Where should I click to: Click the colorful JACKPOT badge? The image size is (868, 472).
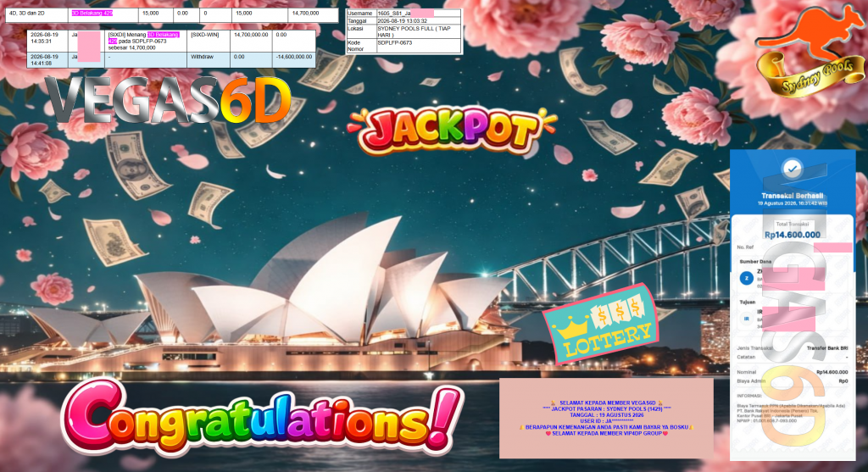[x=450, y=130]
